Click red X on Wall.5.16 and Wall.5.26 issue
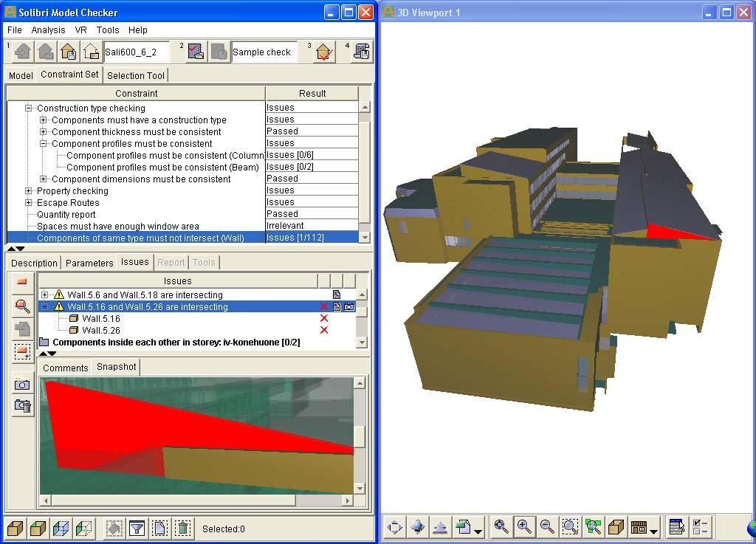756x544 pixels. point(324,306)
